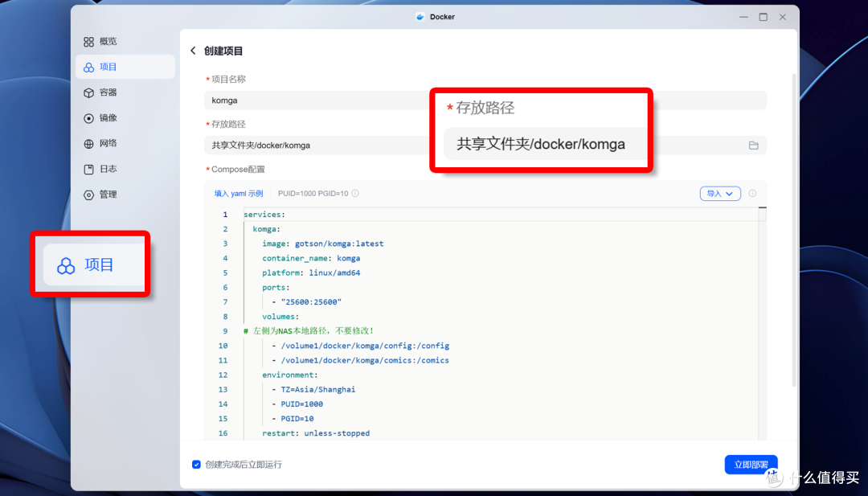The width and height of the screenshot is (868, 496).
Task: Click the Docker whale title icon
Action: (420, 17)
